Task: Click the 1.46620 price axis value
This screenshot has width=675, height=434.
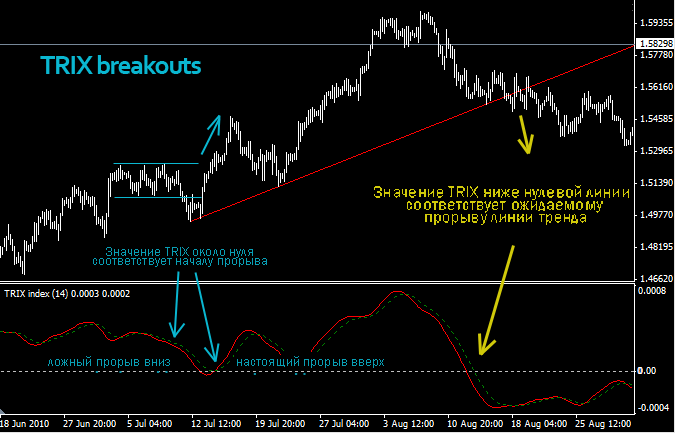Action: [x=656, y=279]
